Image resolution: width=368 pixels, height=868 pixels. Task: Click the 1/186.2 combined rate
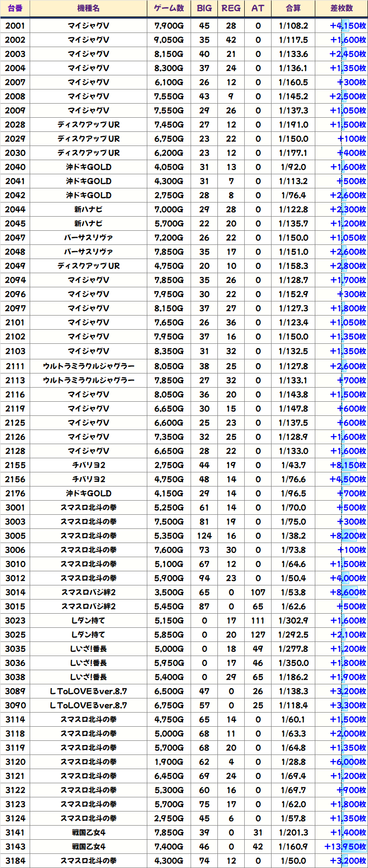point(293,677)
